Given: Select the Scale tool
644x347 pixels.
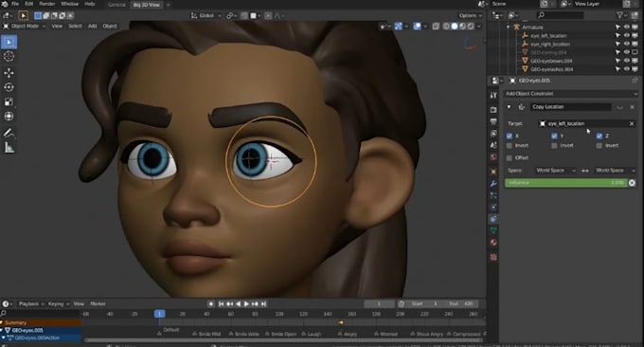Looking at the screenshot, I should tap(9, 102).
